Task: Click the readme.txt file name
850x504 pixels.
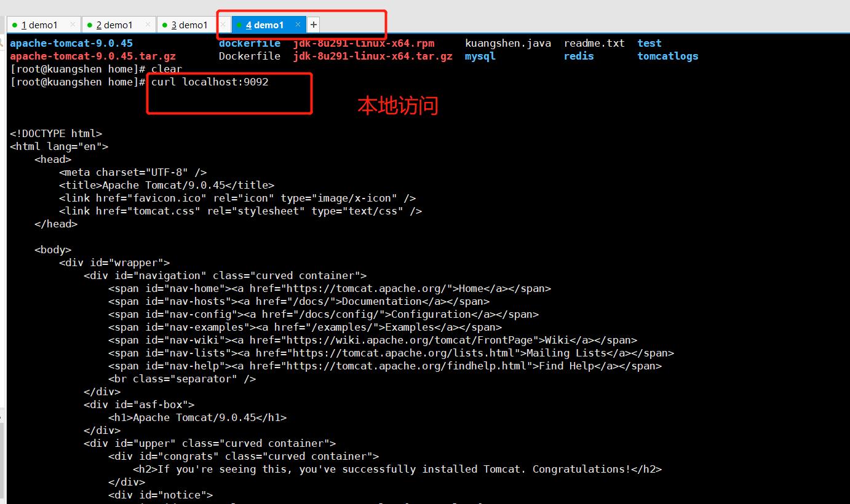Action: 594,43
